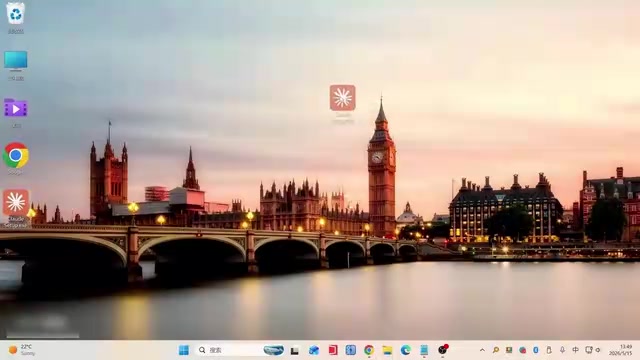This screenshot has width=640, height=360.
Task: Switch the 中 input method indicator
Action: pos(575,350)
